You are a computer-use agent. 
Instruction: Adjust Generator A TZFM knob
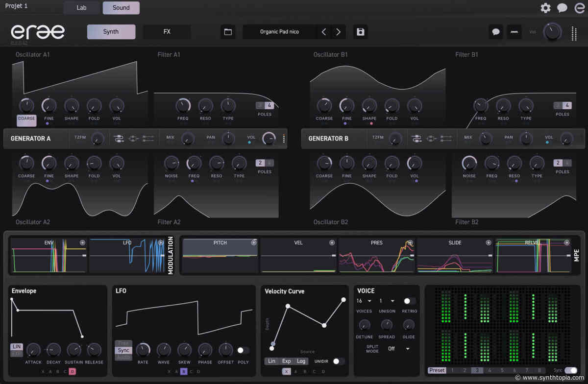98,139
